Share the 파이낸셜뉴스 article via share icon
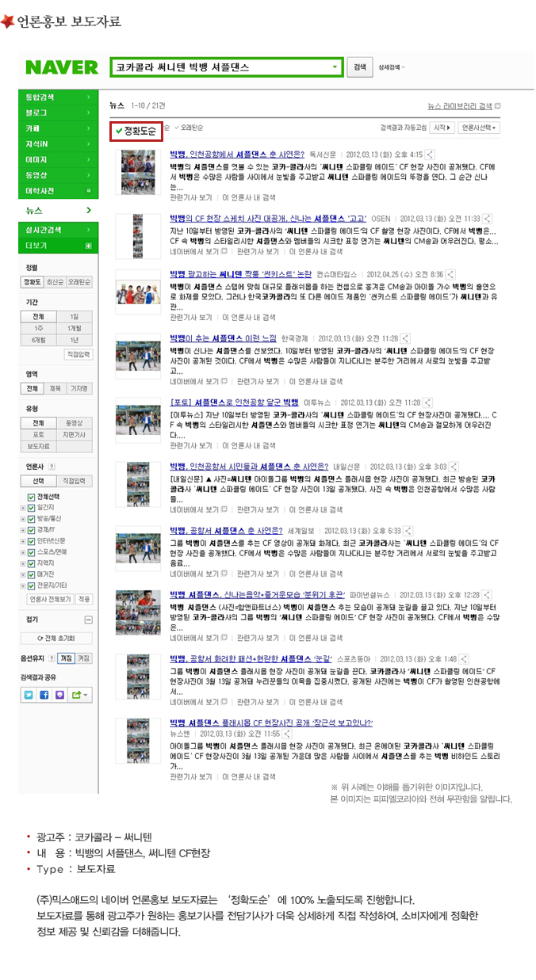This screenshot has height=980, width=536. [487, 594]
